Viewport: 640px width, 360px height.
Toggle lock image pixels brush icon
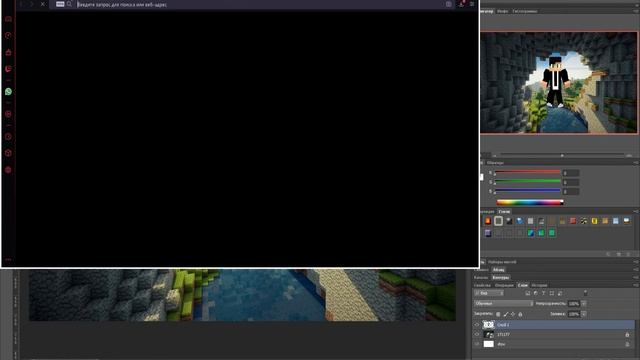pos(506,314)
